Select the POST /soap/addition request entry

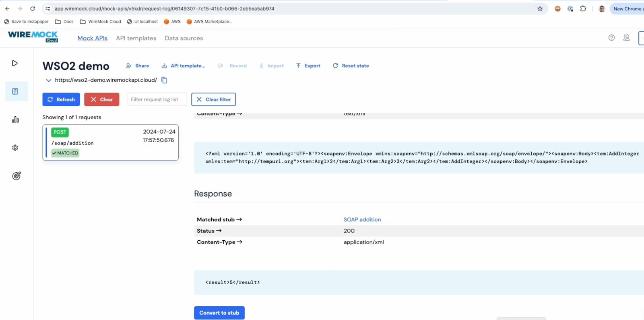(111, 142)
